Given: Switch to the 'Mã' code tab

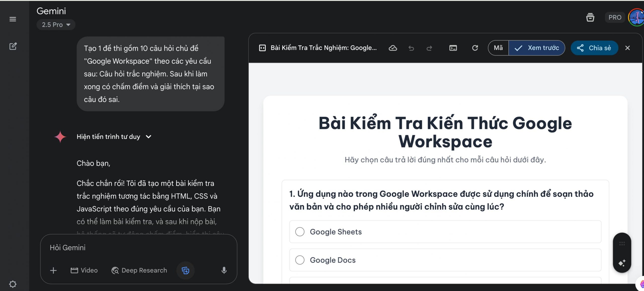Looking at the screenshot, I should coord(498,48).
